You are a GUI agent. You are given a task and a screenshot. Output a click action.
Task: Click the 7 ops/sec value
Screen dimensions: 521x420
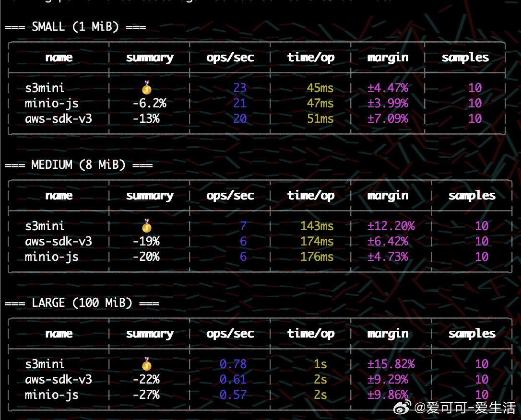click(243, 226)
